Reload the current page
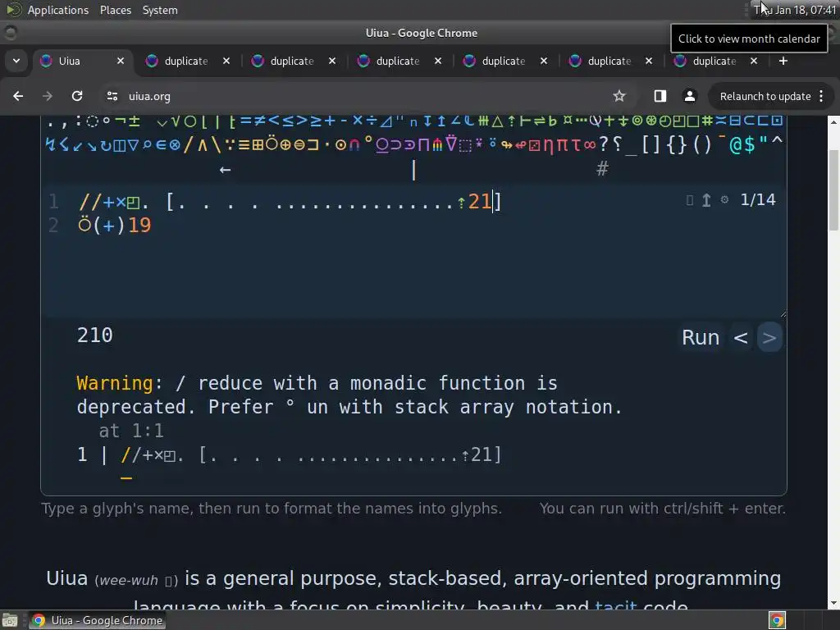This screenshot has height=630, width=840. click(x=77, y=96)
